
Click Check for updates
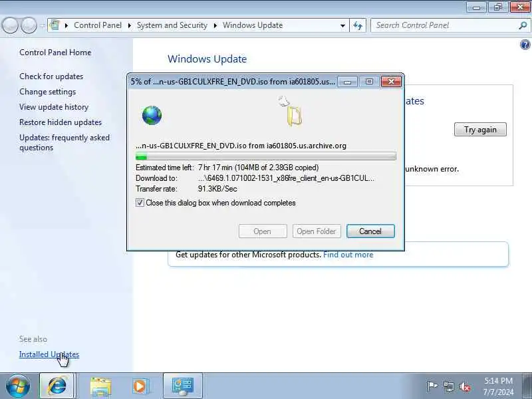point(51,76)
